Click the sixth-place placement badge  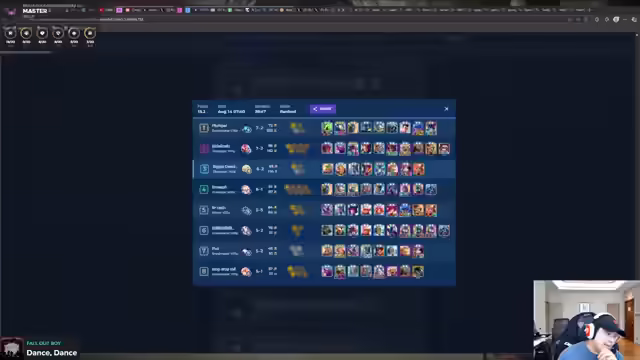click(204, 231)
